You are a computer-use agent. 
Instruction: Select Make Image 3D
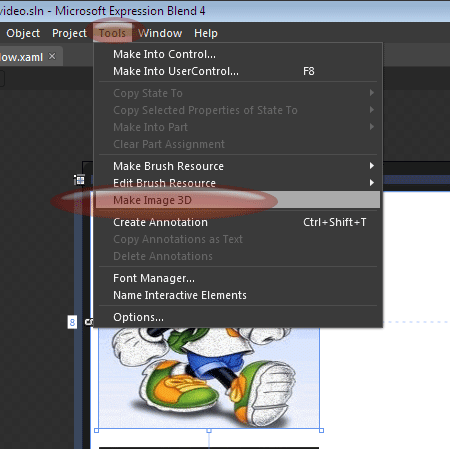(238, 200)
